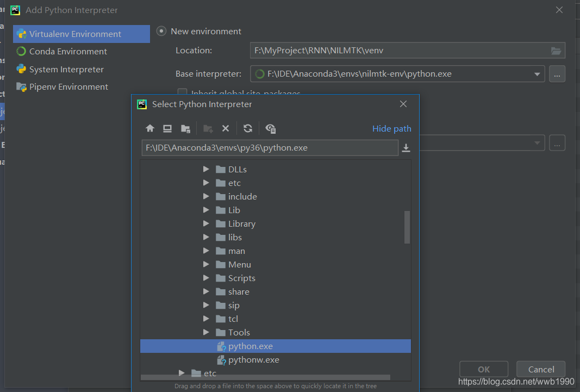The height and width of the screenshot is (392, 580).
Task: Open path history download-arrow icon
Action: pyautogui.click(x=406, y=148)
